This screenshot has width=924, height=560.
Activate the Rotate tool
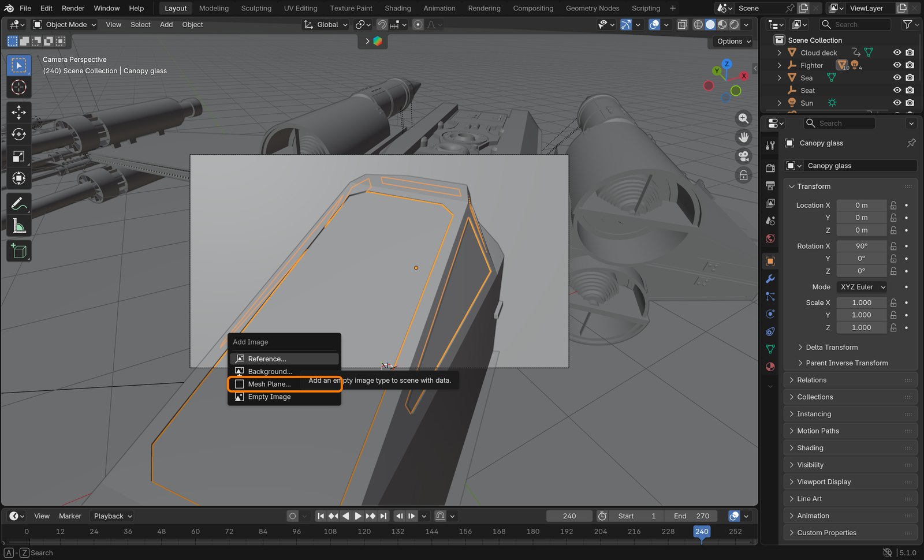pos(18,135)
